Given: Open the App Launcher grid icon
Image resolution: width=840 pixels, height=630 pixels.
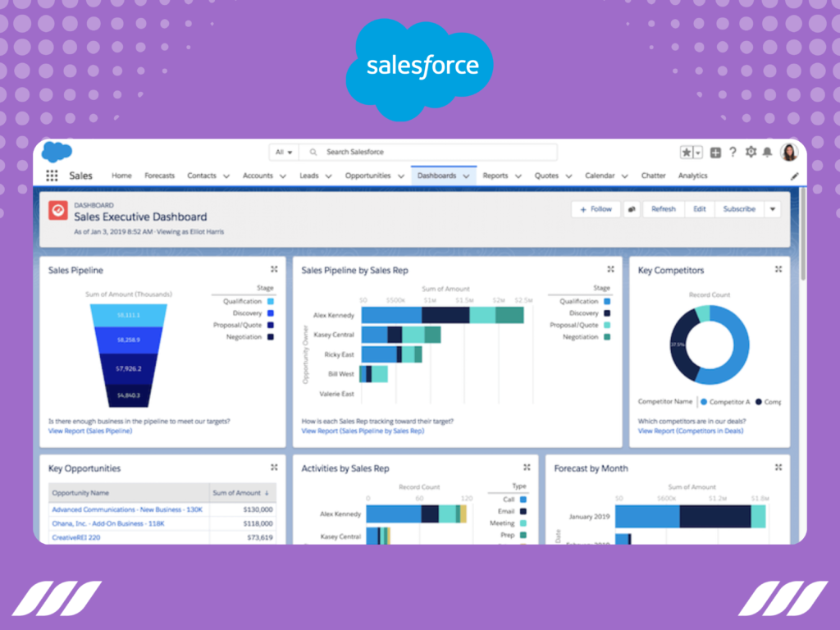Looking at the screenshot, I should [x=51, y=176].
